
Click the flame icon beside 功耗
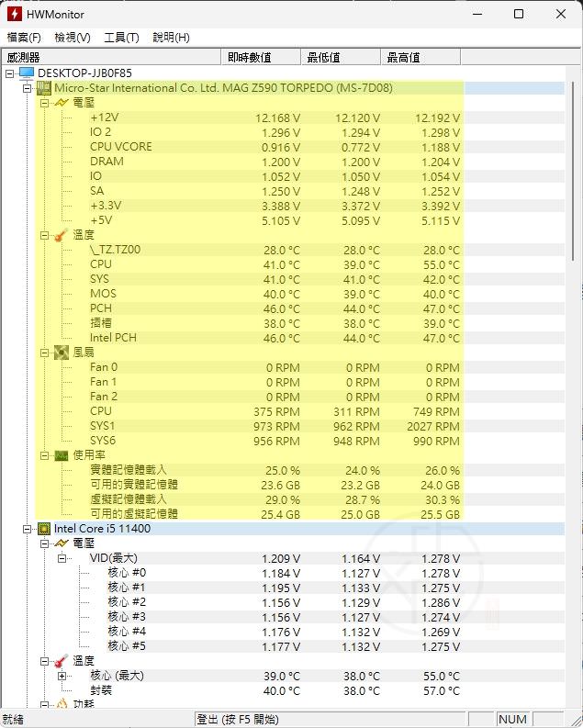[x=62, y=704]
